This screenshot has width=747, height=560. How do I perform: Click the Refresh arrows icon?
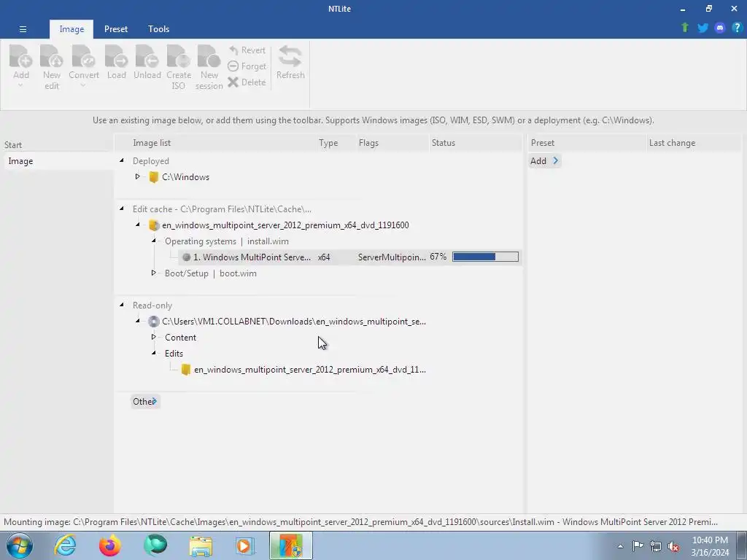[290, 56]
